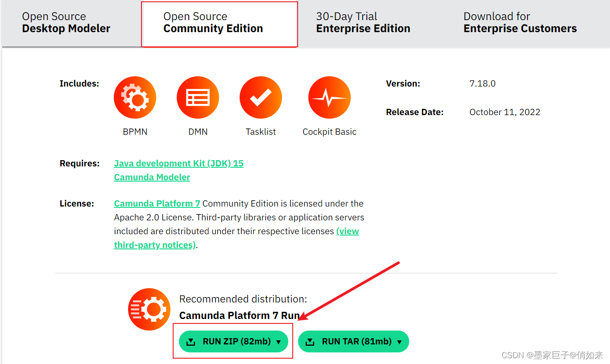Click the 7.18.0 version number text
The height and width of the screenshot is (364, 610).
(482, 83)
